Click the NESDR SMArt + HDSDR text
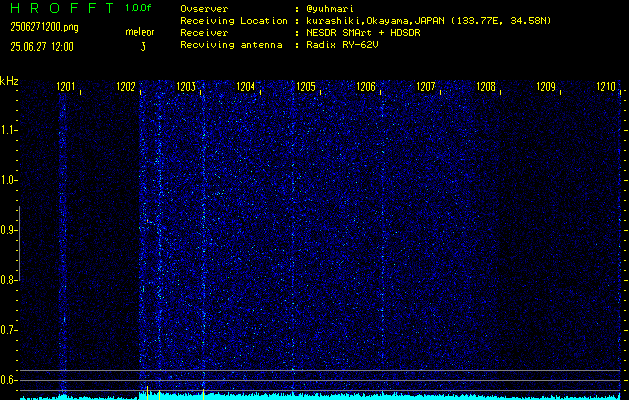Screen dimensions: 629x400 click(363, 33)
